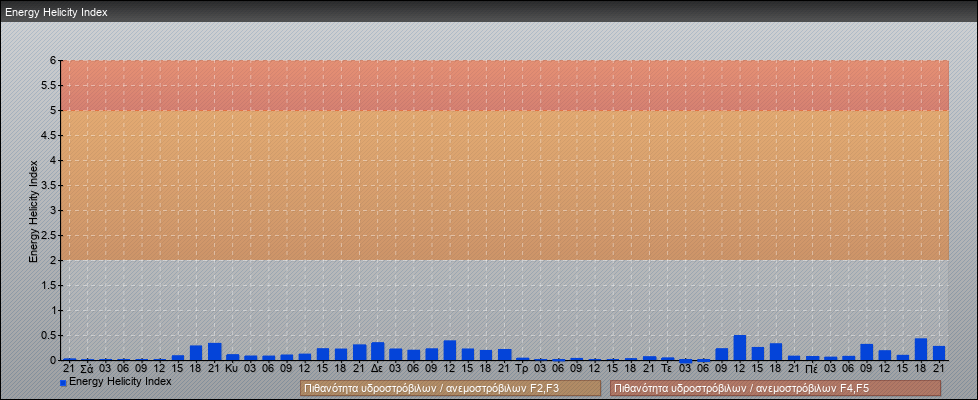
Task: Select the blue bar above Κυ
Action: 232,358
